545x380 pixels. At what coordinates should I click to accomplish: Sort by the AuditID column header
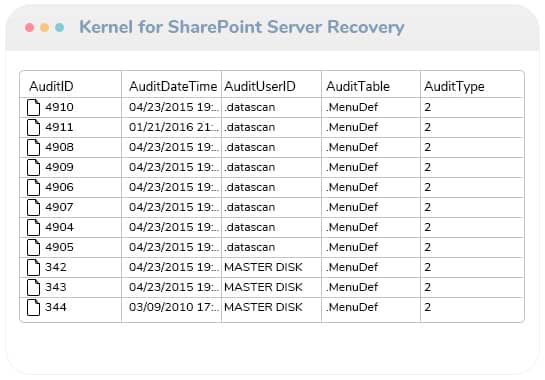click(51, 86)
